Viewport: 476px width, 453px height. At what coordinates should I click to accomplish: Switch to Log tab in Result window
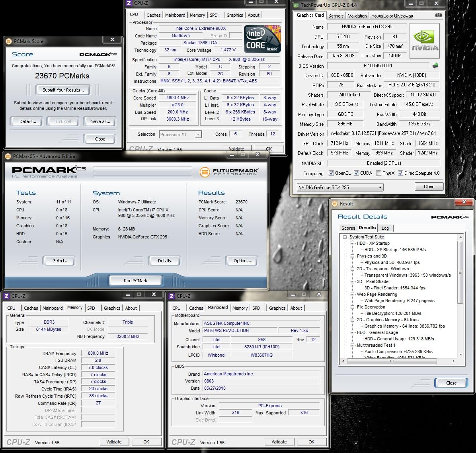point(385,228)
